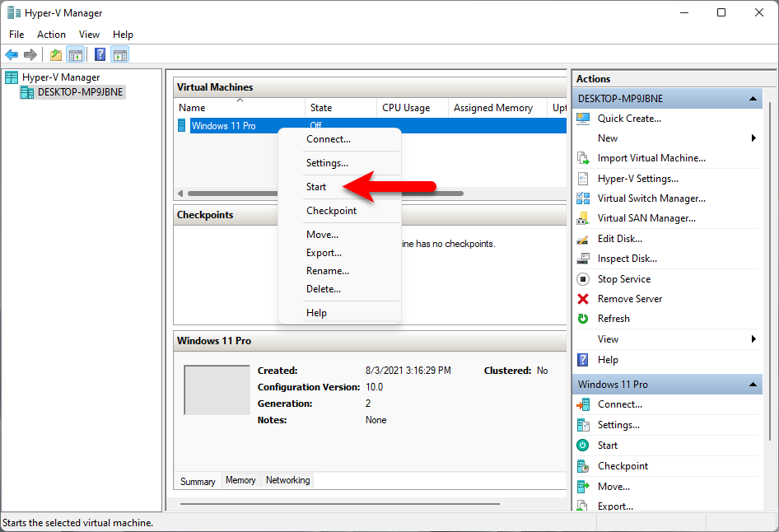Toggle the Show/Hide Console Tree toolbar icon
The image size is (779, 532).
76,54
